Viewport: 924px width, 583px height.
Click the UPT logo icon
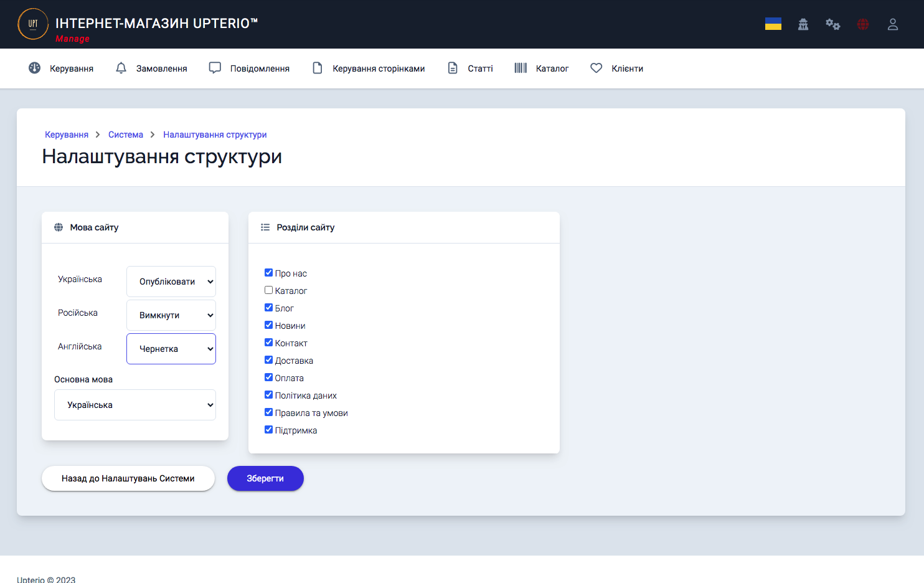pos(33,24)
